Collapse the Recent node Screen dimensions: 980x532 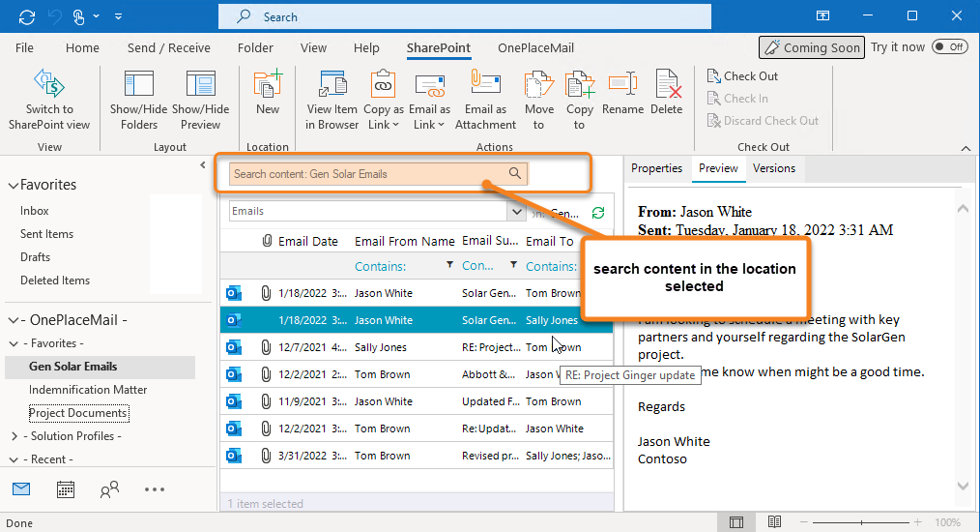click(14, 459)
